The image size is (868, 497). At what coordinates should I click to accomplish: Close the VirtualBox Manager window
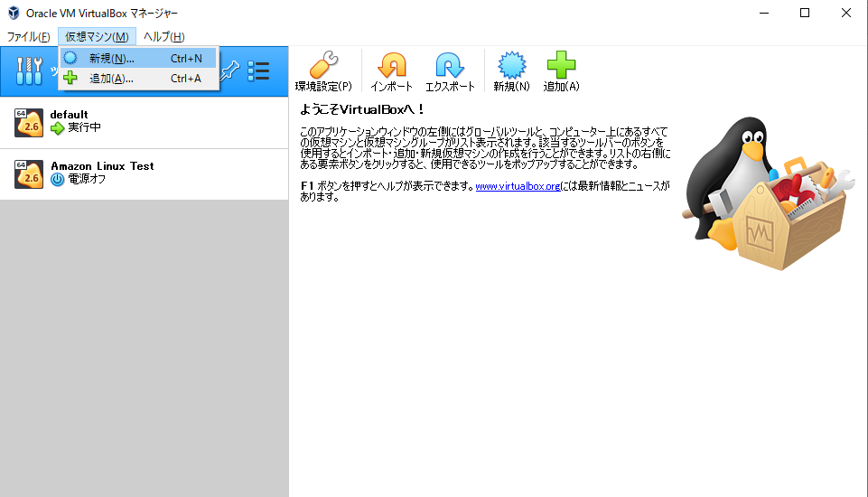[845, 13]
